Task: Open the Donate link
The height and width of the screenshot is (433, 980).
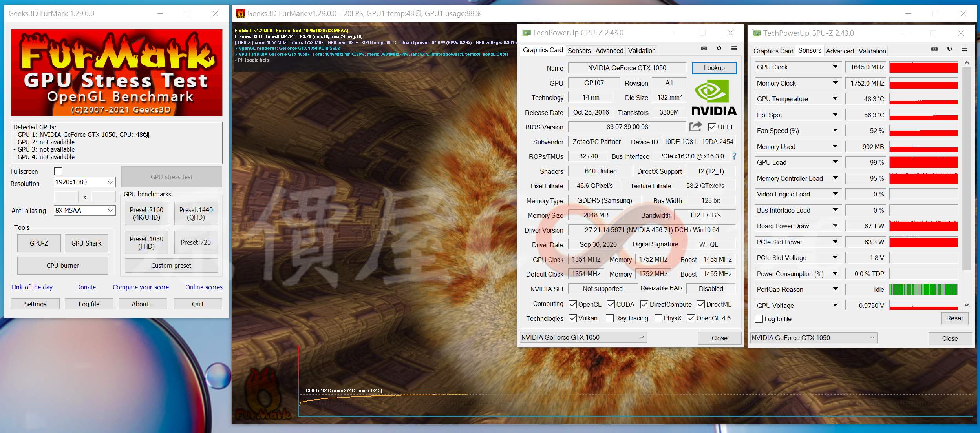Action: pos(86,287)
